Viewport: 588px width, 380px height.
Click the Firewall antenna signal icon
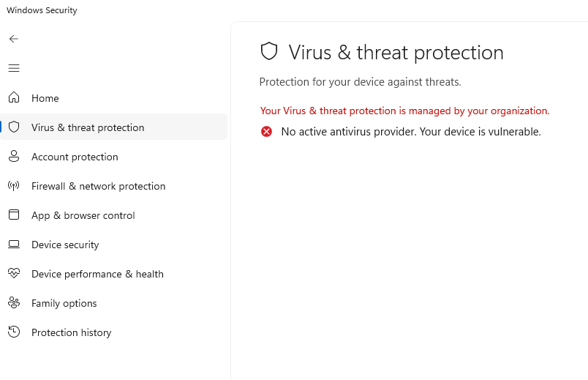click(14, 186)
